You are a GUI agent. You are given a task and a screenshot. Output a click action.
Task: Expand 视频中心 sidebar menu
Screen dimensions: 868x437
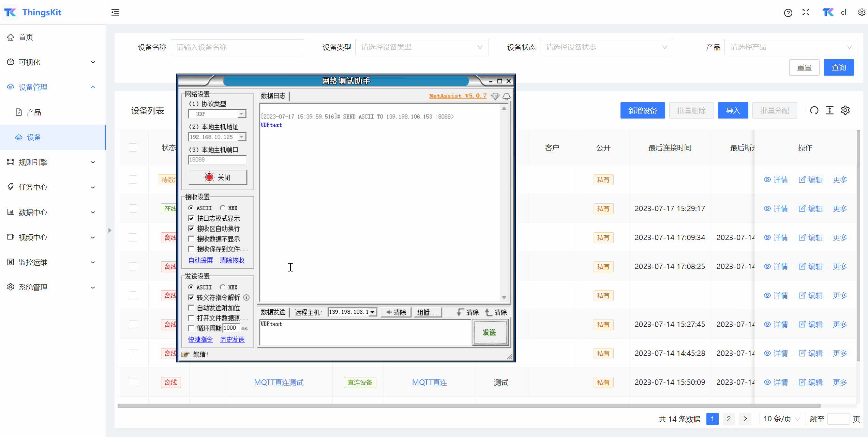53,237
